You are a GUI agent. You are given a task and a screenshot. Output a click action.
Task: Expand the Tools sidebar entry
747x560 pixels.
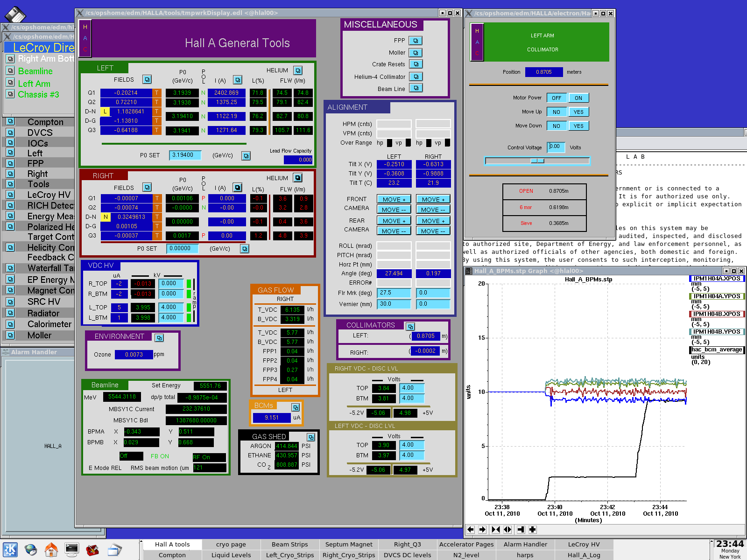pos(10,184)
